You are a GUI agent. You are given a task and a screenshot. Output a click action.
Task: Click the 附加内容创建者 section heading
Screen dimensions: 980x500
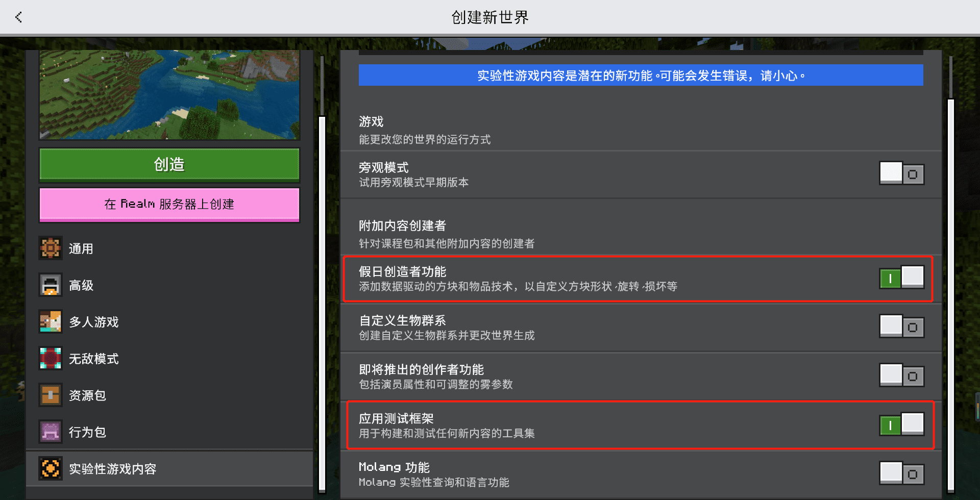(402, 226)
